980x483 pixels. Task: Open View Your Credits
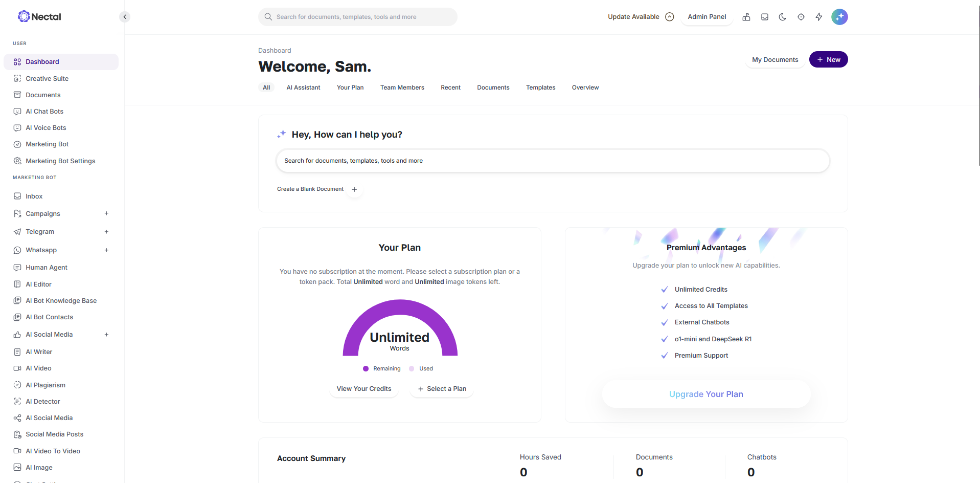(363, 389)
